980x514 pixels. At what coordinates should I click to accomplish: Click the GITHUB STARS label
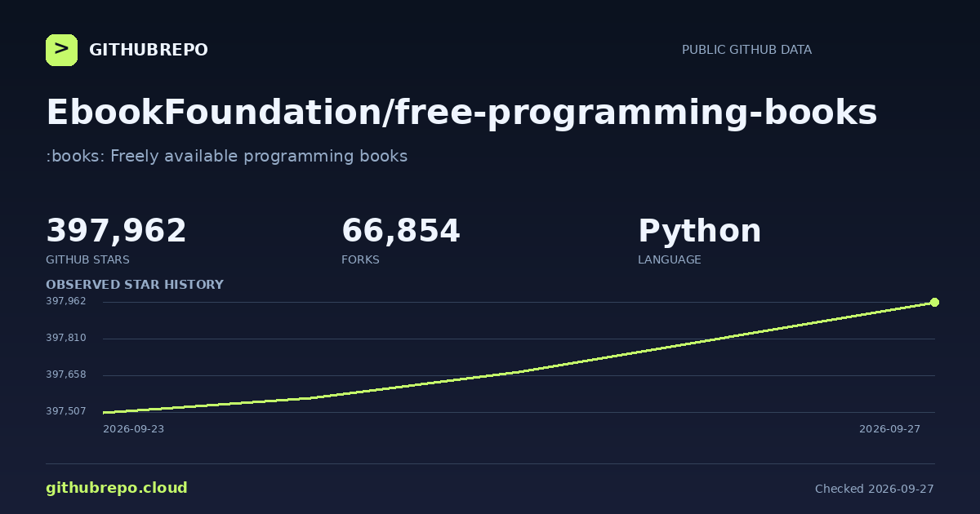pyautogui.click(x=87, y=259)
